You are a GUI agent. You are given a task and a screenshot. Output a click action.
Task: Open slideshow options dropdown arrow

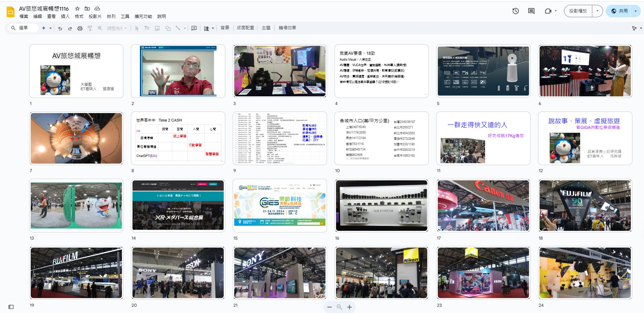(597, 11)
